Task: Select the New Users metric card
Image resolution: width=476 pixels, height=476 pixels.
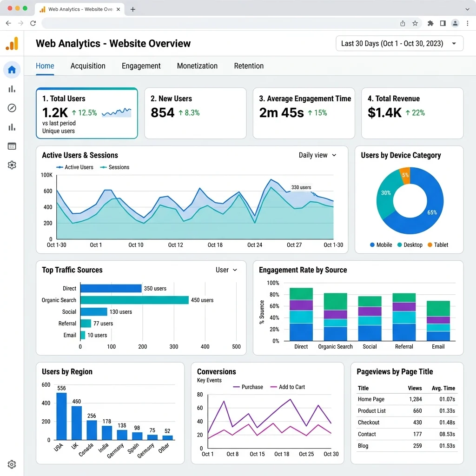Action: pyautogui.click(x=196, y=113)
